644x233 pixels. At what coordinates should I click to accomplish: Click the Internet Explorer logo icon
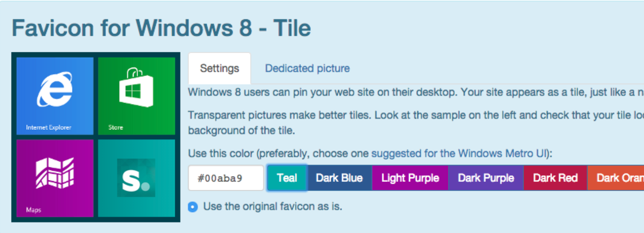pos(55,89)
